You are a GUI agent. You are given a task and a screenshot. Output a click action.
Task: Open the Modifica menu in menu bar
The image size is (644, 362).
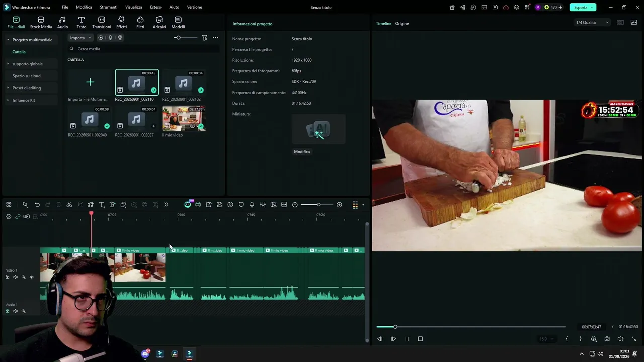coord(84,7)
